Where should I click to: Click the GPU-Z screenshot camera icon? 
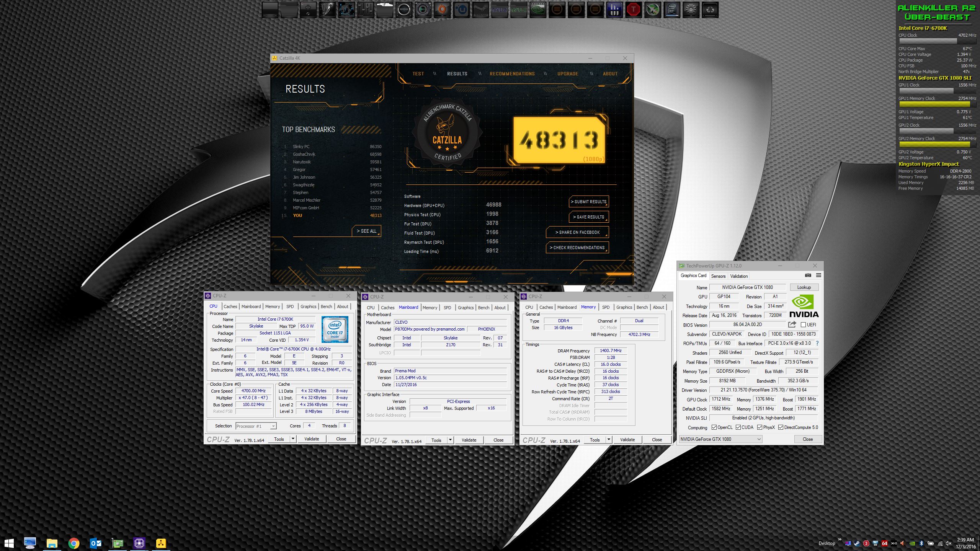tap(808, 275)
